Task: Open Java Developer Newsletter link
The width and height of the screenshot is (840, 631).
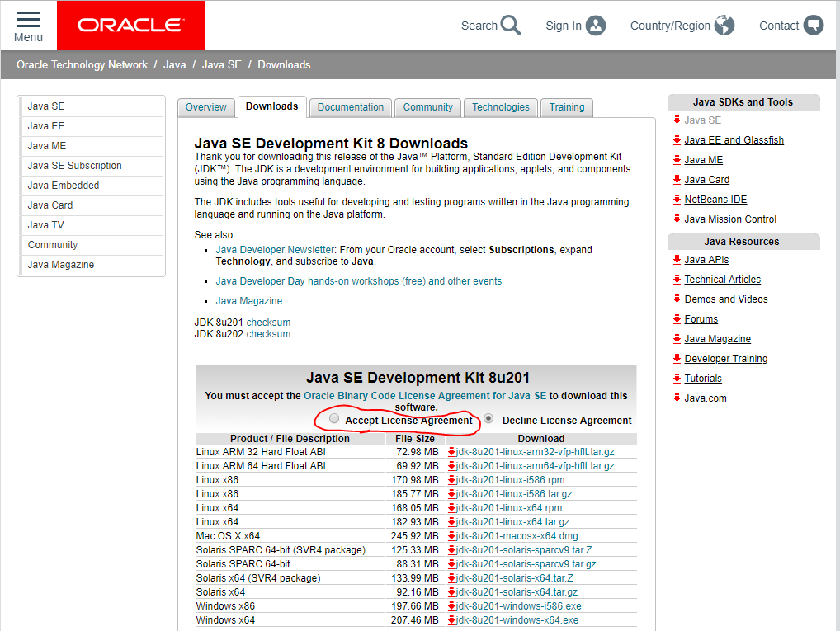Action: click(x=275, y=250)
